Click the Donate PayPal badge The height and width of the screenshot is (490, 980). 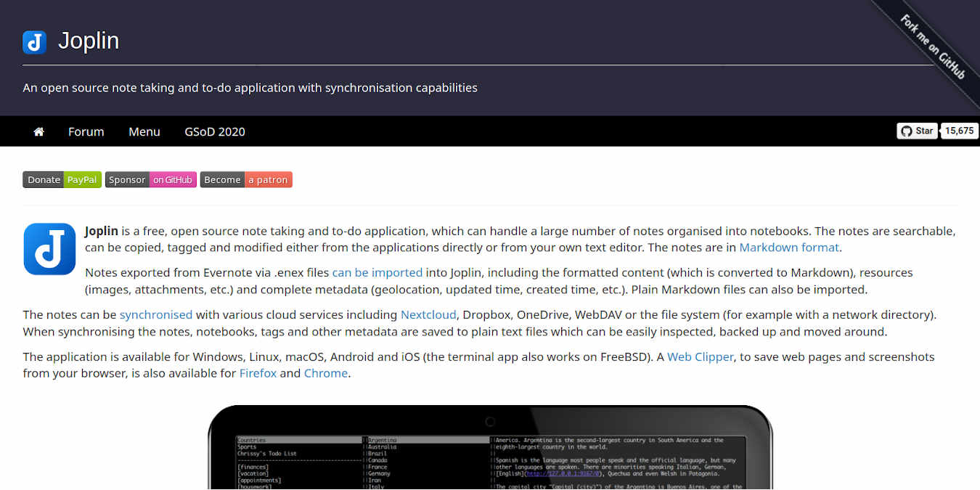tap(62, 179)
